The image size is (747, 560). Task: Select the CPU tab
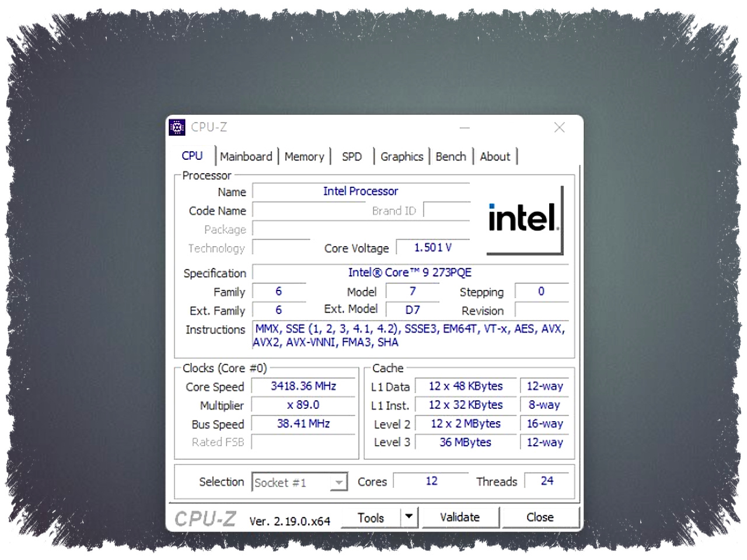(192, 156)
